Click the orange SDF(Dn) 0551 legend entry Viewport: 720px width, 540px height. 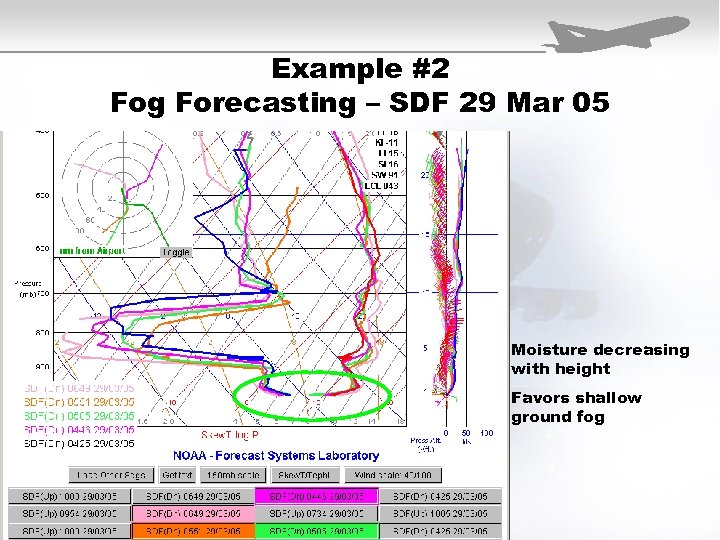coord(79,402)
